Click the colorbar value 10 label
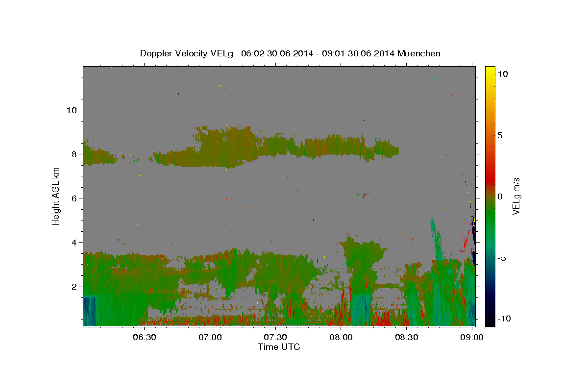This screenshot has width=588, height=392. (503, 73)
